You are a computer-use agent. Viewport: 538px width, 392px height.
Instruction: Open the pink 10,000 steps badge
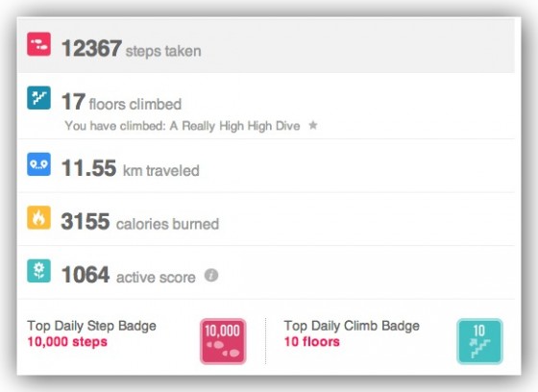pos(223,341)
